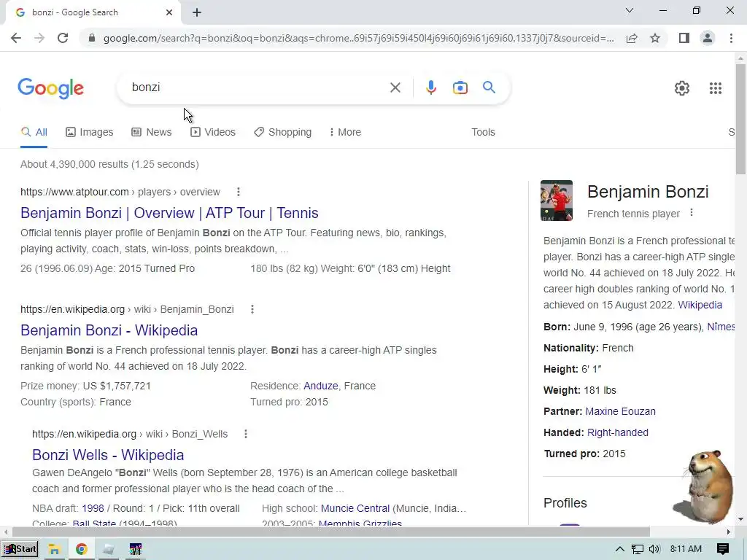Reload the current page
This screenshot has width=747, height=560.
pos(63,38)
